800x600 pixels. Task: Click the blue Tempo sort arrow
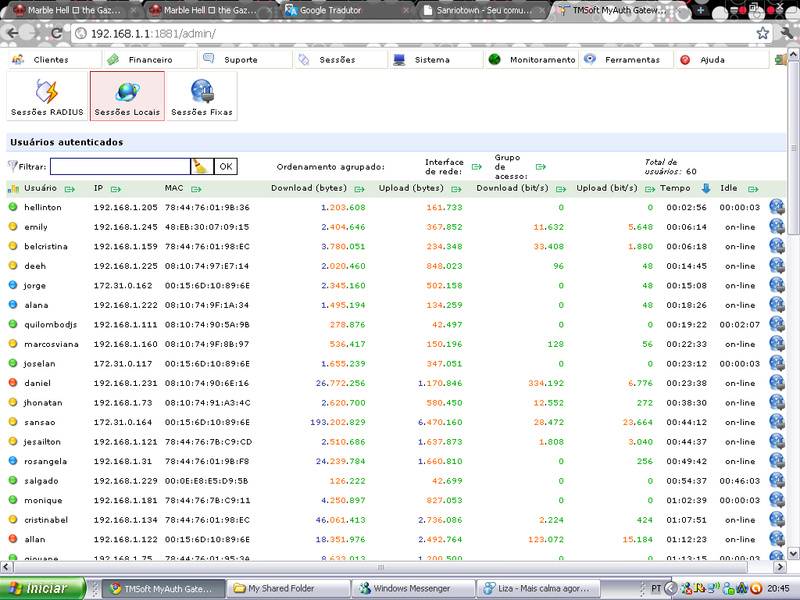[x=705, y=188]
